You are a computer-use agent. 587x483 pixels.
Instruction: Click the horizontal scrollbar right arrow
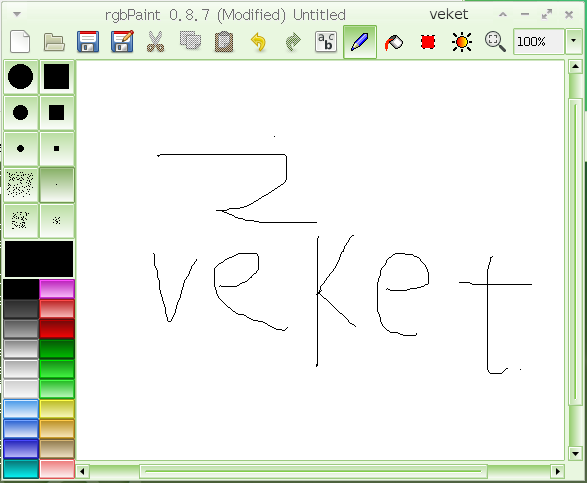tap(558, 471)
